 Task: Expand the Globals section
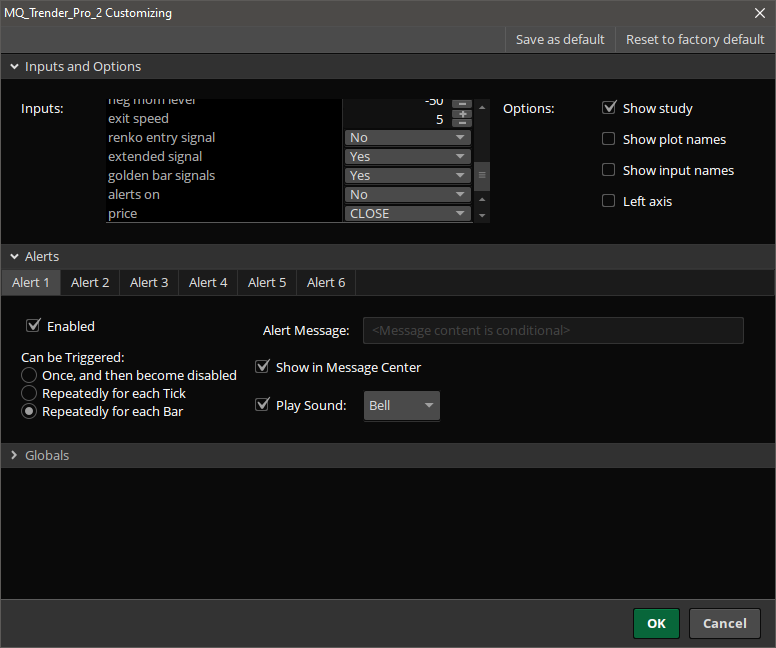click(14, 455)
